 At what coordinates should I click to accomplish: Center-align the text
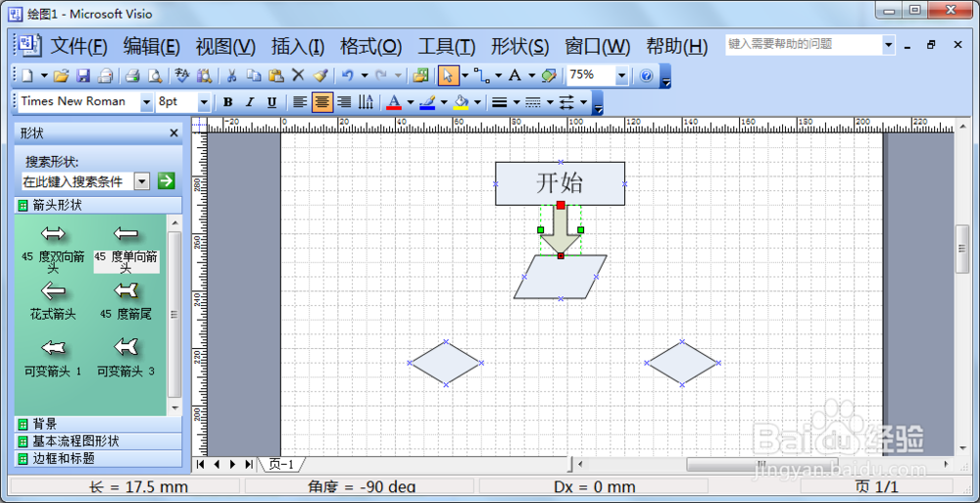click(x=321, y=102)
